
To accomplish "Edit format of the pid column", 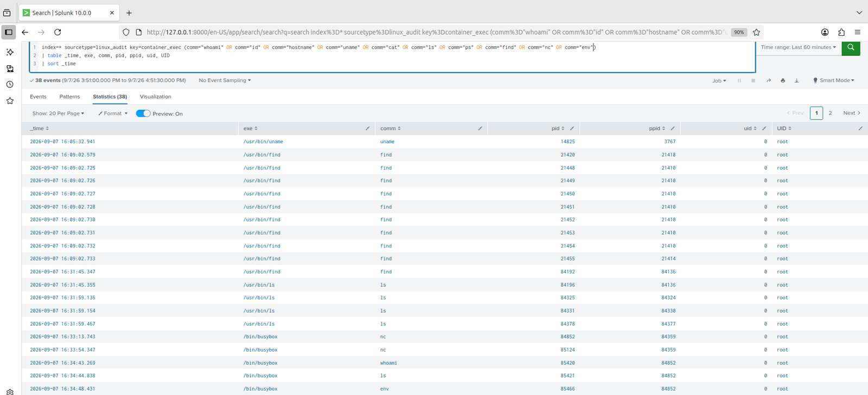I will [x=572, y=129].
